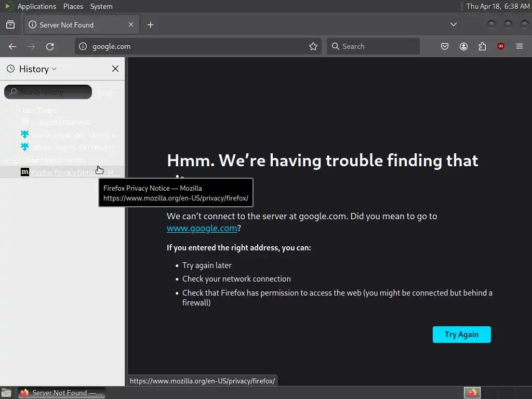The height and width of the screenshot is (399, 532).
Task: Click the puzzle icon of the uBlock Origin entry
Action: coord(25,147)
